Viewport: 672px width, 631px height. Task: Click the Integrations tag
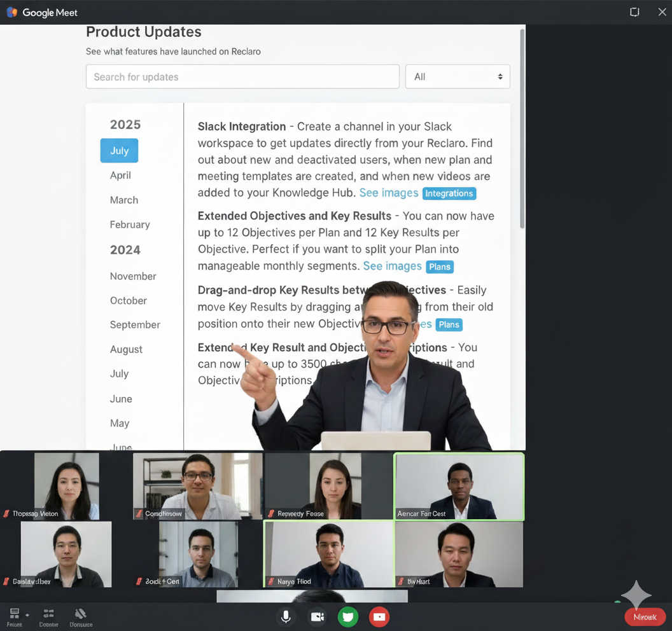(449, 193)
